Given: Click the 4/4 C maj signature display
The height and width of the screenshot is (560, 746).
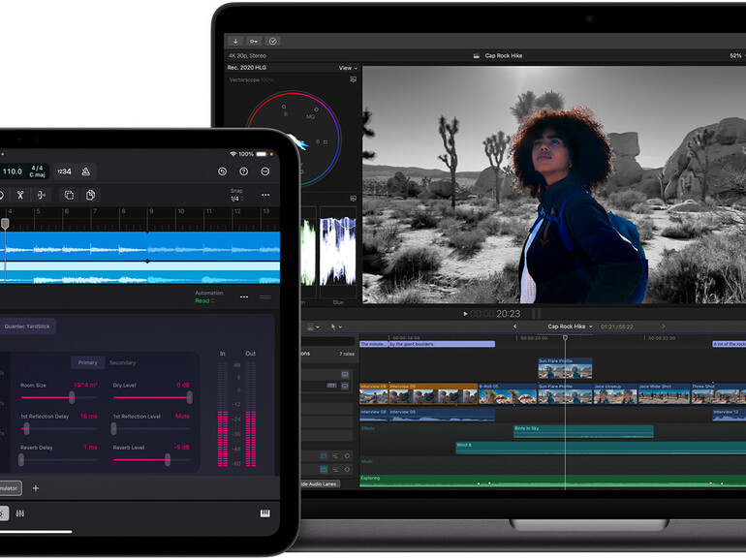Looking at the screenshot, I should tap(37, 171).
